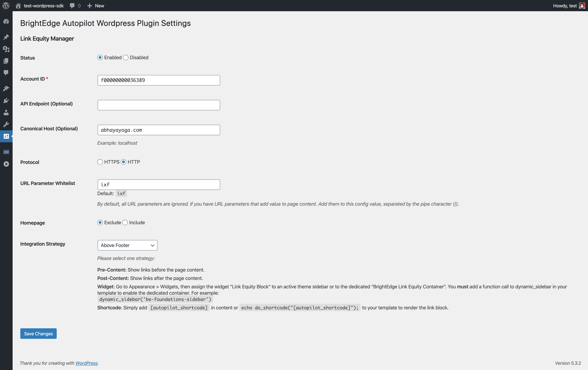Click into the API Endpoint field
This screenshot has height=370, width=588.
coord(159,105)
